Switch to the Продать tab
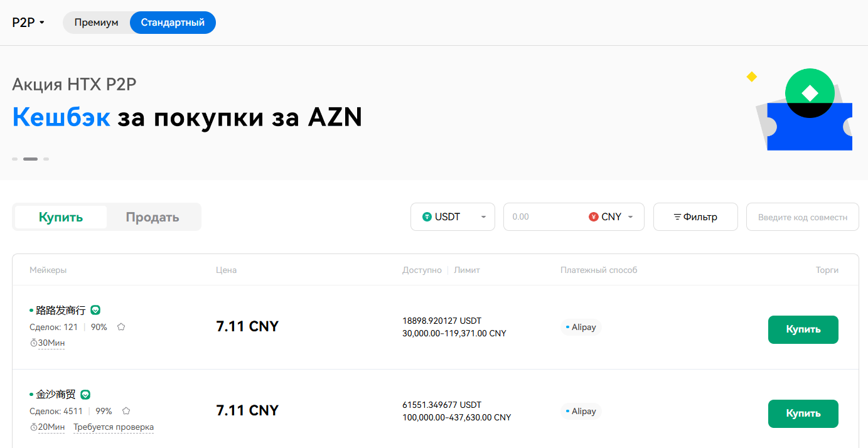 click(x=153, y=216)
